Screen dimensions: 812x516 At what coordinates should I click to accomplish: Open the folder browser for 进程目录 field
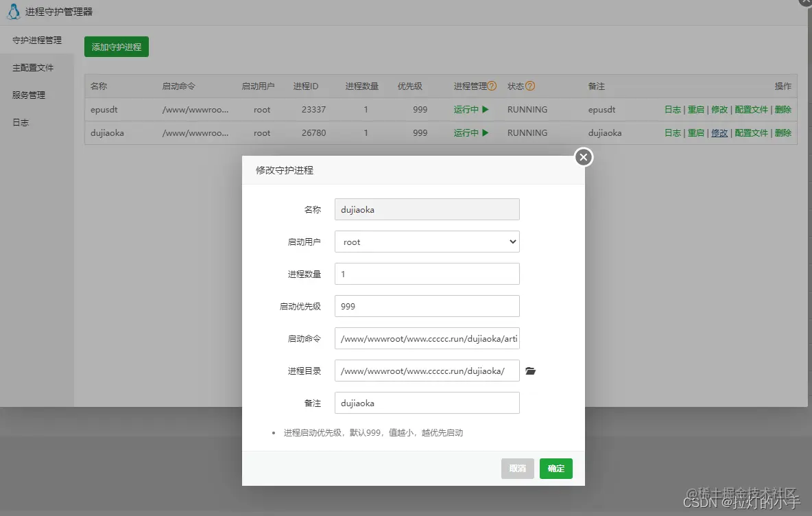pos(530,371)
